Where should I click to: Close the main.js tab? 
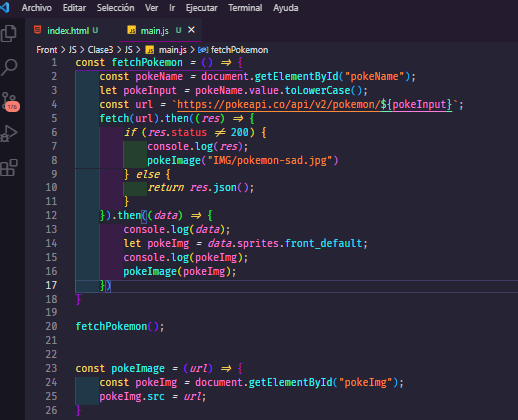pyautogui.click(x=191, y=30)
